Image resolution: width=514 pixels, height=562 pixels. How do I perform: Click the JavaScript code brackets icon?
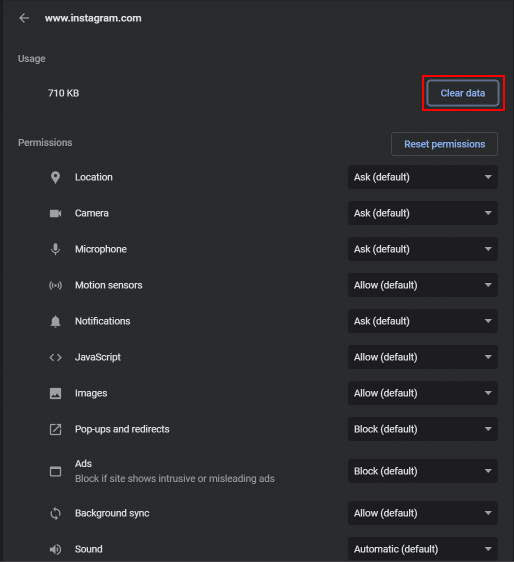click(55, 357)
